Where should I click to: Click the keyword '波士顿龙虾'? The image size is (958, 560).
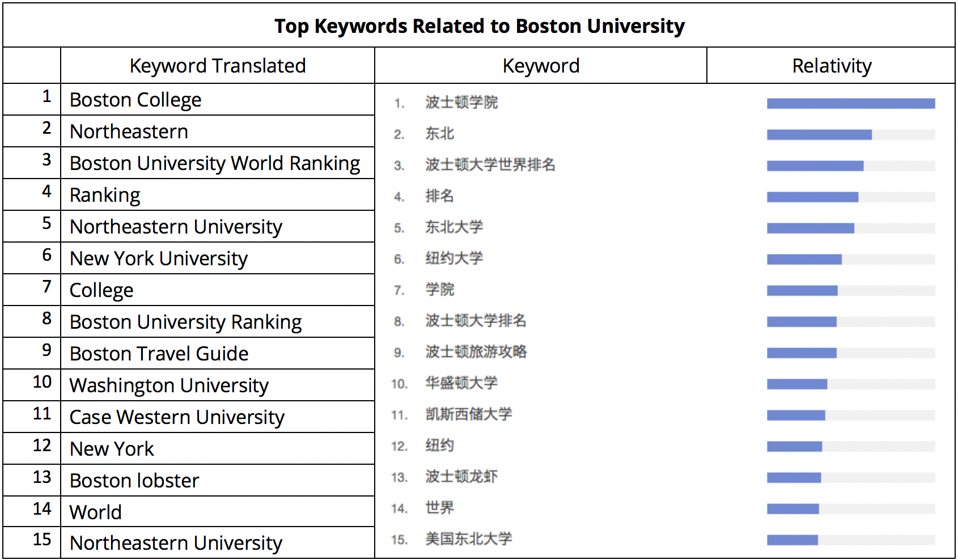point(461,477)
